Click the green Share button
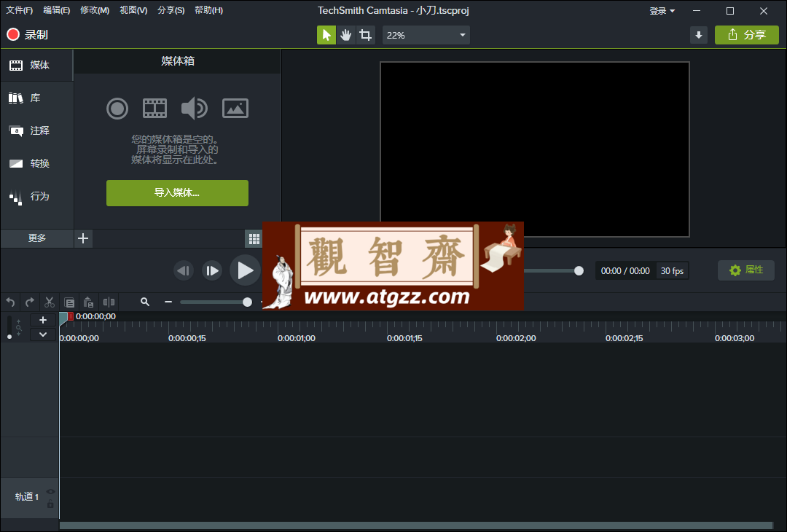Image resolution: width=787 pixels, height=532 pixels. pos(747,35)
